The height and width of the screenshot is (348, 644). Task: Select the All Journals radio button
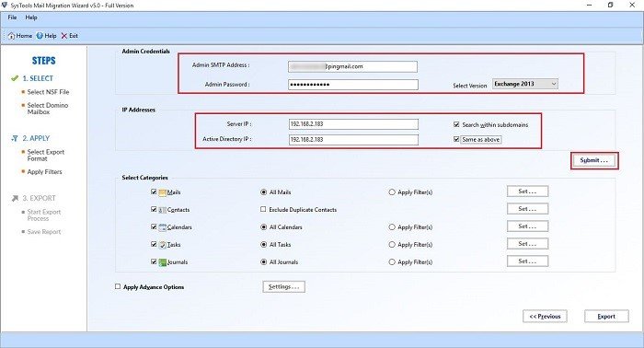click(264, 261)
